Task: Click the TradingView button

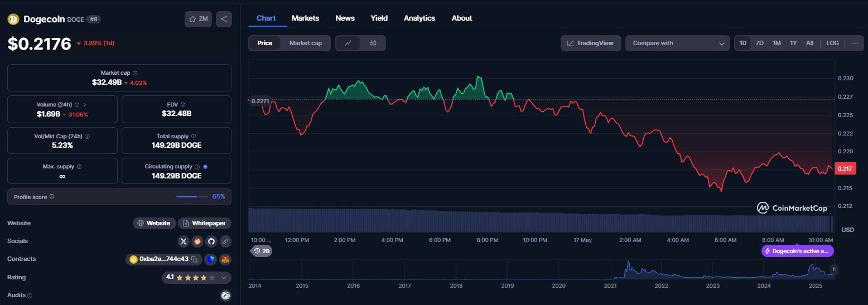Action: point(591,43)
